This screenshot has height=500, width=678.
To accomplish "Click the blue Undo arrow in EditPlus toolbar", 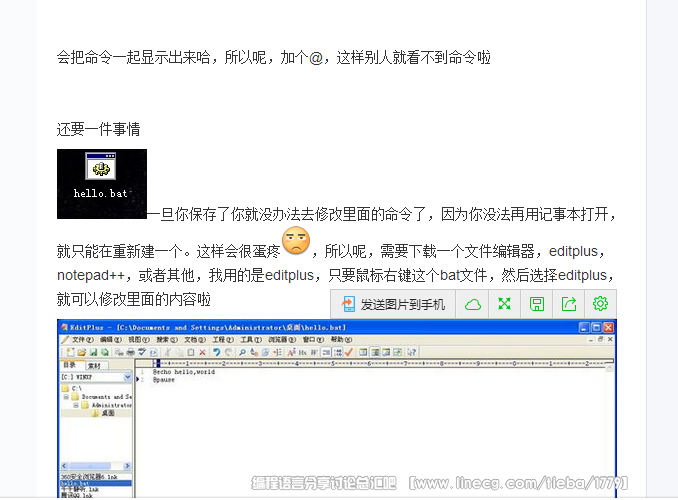I will tap(217, 352).
